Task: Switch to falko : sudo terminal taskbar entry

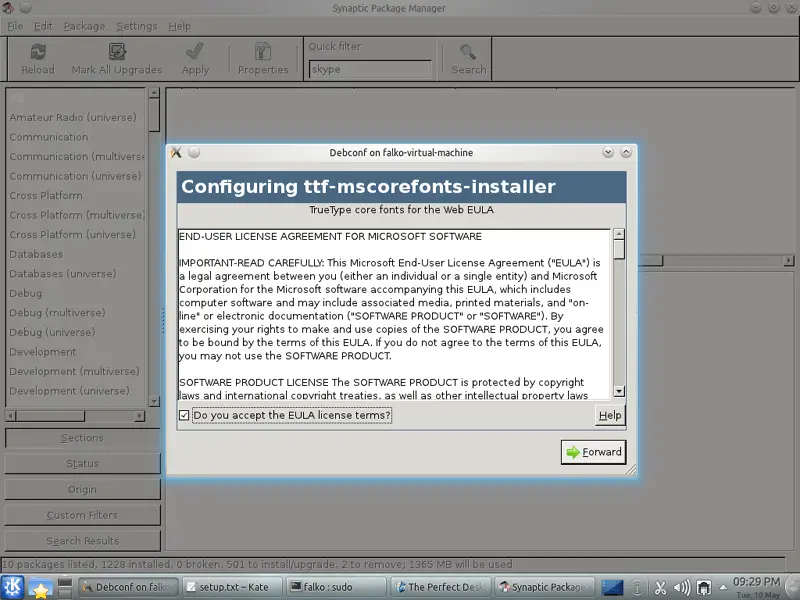Action: (336, 587)
